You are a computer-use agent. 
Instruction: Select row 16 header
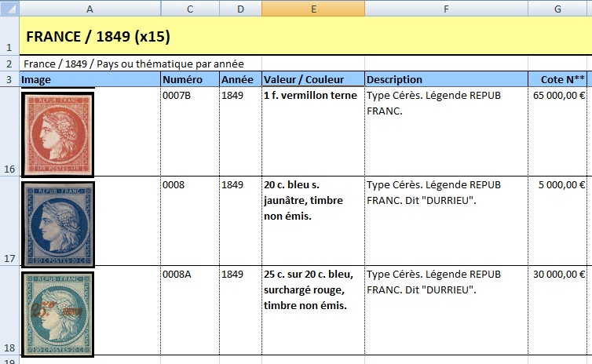click(x=9, y=132)
